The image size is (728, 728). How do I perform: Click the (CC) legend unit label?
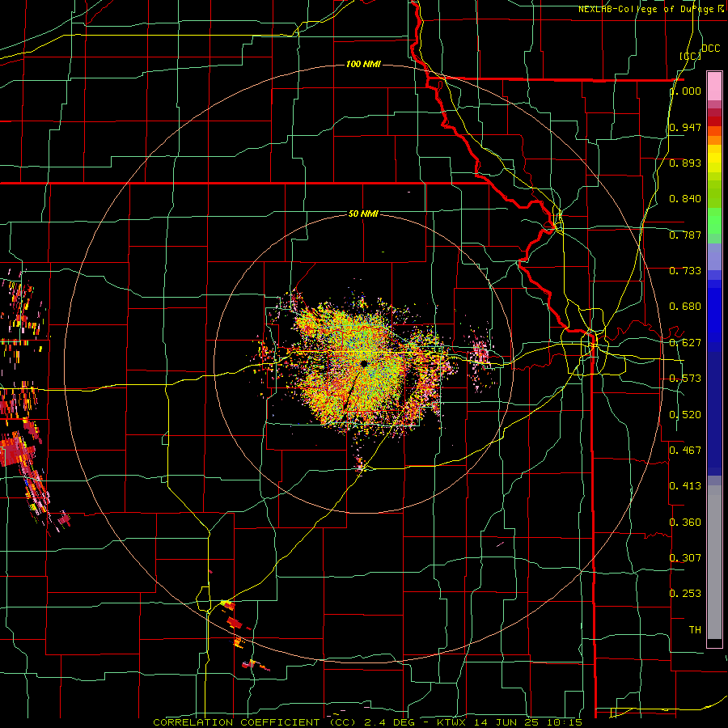pyautogui.click(x=691, y=56)
